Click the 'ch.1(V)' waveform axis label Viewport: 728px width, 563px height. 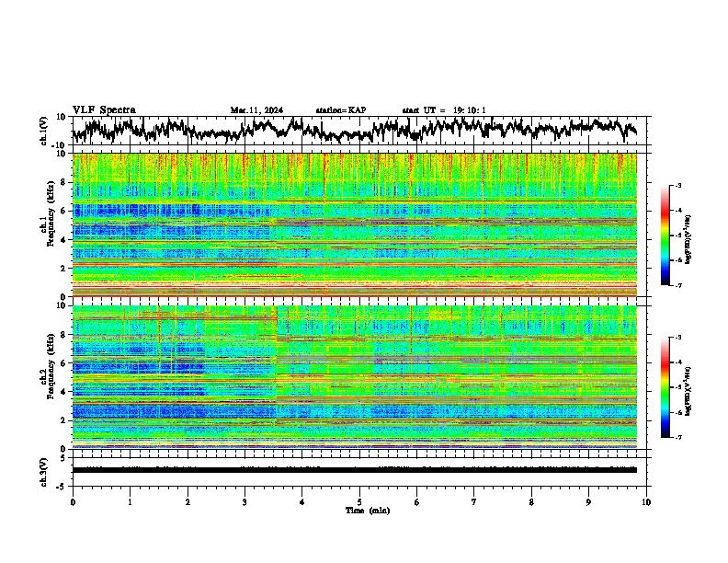[x=44, y=131]
